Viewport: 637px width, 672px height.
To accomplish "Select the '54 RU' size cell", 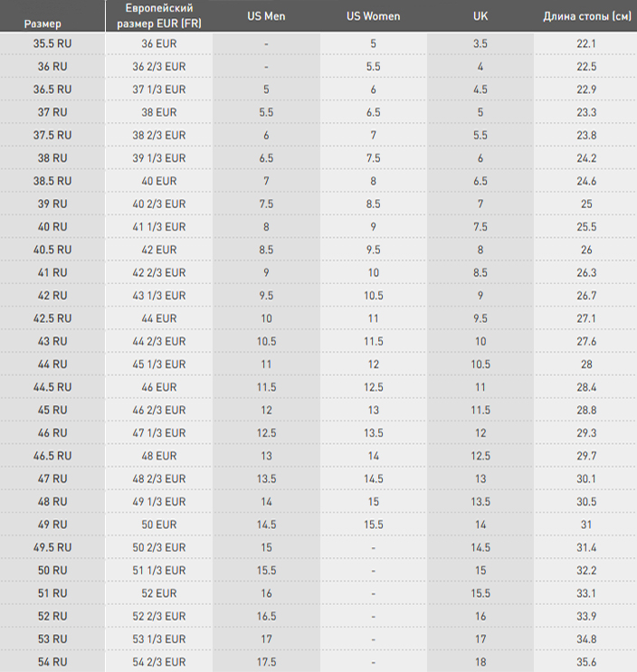I will (x=52, y=662).
